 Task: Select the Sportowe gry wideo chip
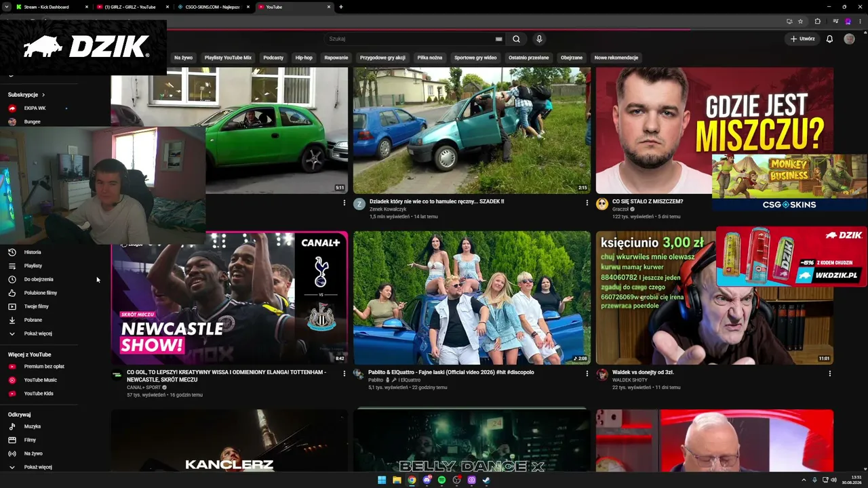[x=475, y=58]
